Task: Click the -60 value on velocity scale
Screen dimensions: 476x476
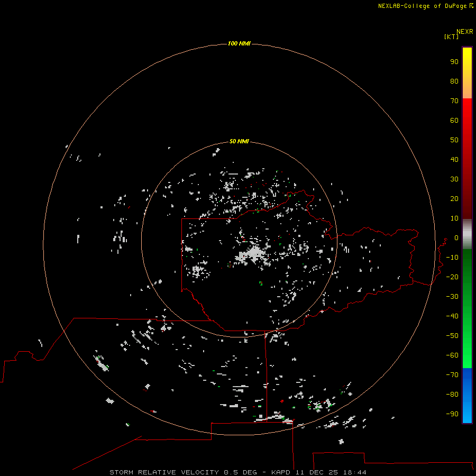Action: point(452,355)
